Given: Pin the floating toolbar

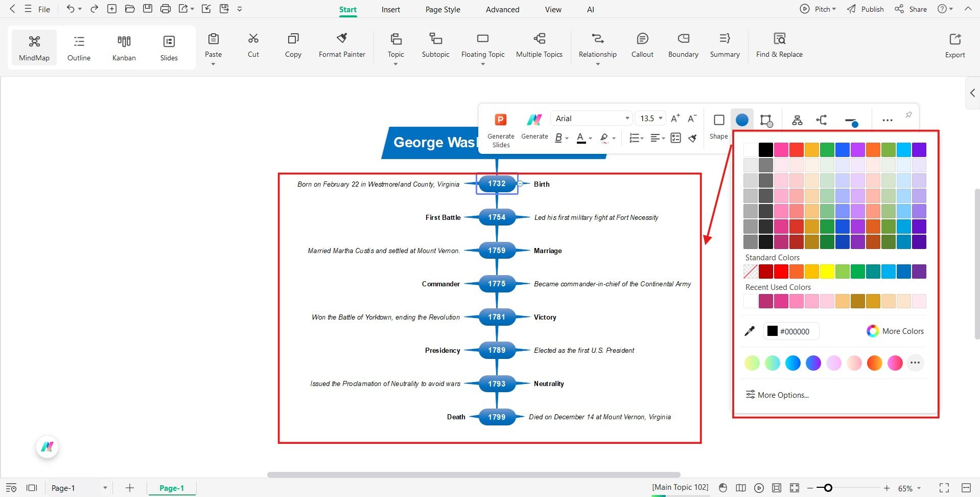Looking at the screenshot, I should pyautogui.click(x=908, y=115).
